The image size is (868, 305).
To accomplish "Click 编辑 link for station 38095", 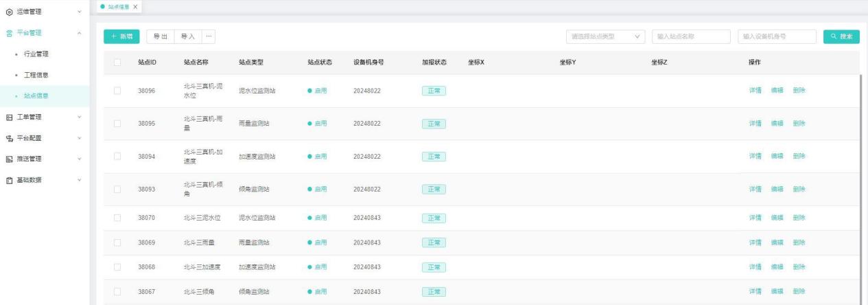I will tap(777, 124).
